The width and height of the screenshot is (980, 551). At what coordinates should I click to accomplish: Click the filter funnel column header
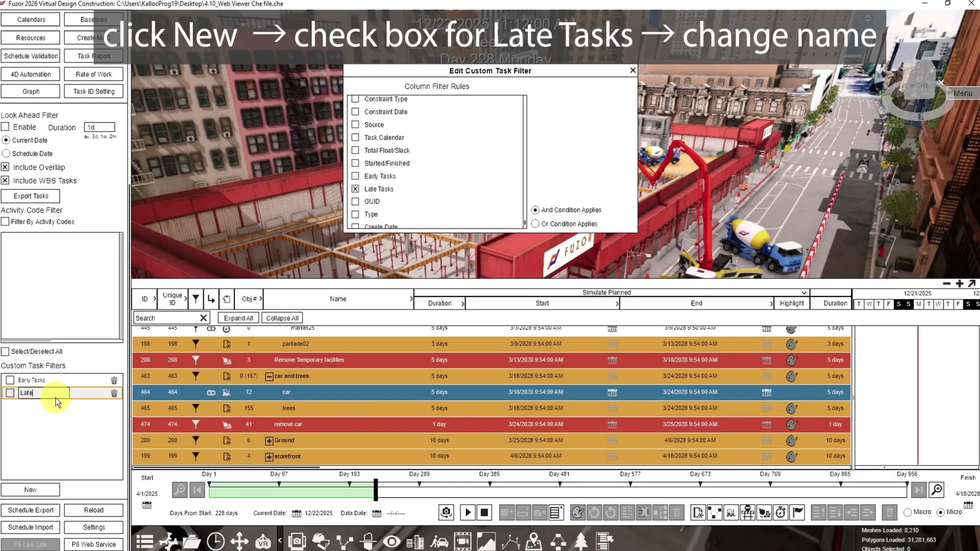[x=195, y=299]
